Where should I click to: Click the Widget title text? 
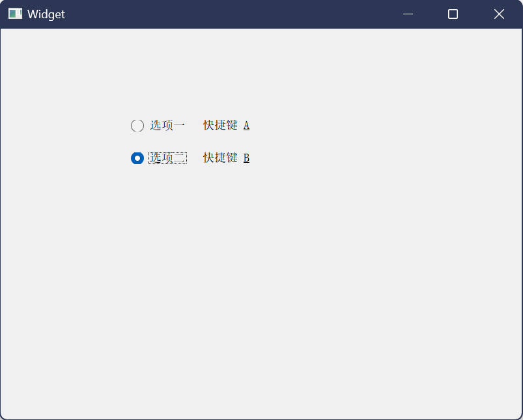point(46,14)
